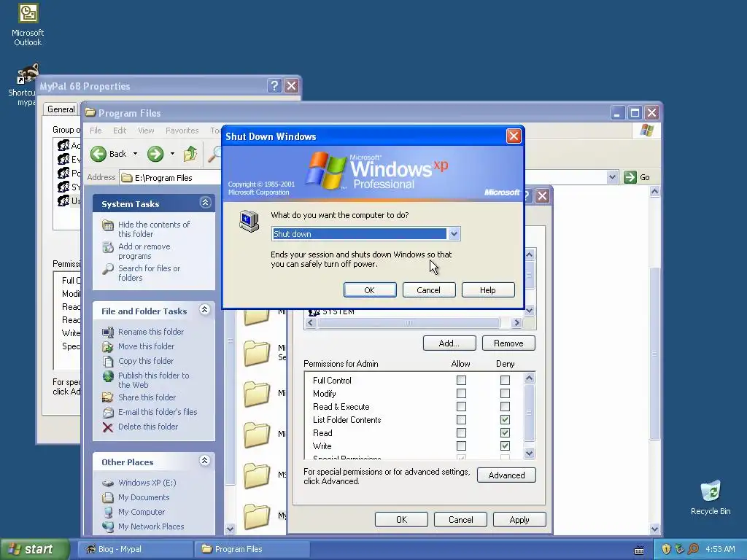Click the magnifier tray icon
Screen dimensions: 747x560
pos(693,549)
